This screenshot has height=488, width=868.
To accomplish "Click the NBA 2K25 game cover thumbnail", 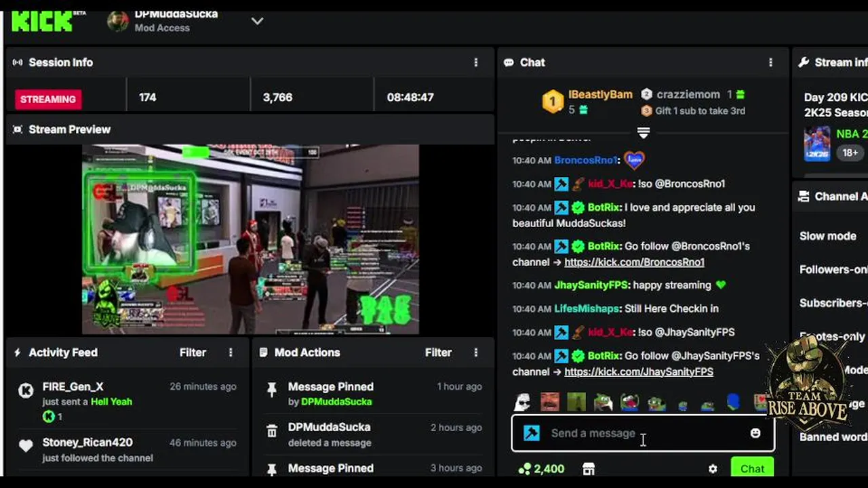I will pos(816,144).
